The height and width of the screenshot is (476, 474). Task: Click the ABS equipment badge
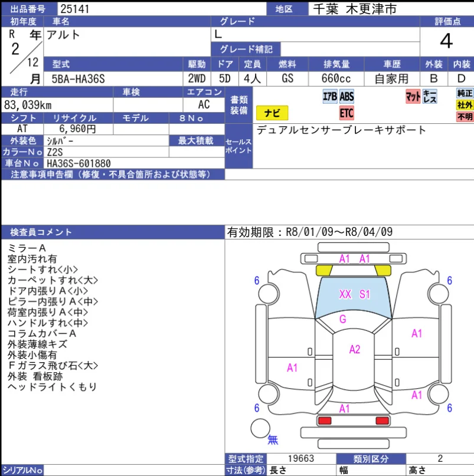[x=346, y=97]
